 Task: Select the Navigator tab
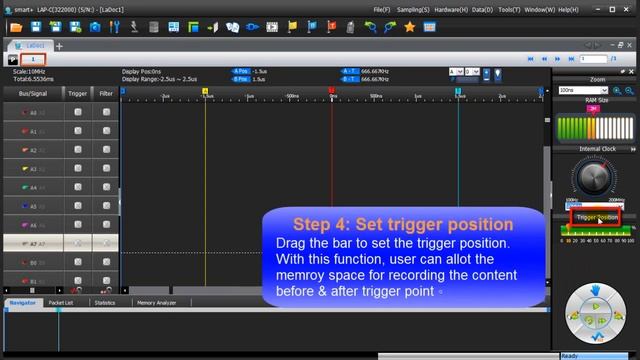(x=23, y=303)
